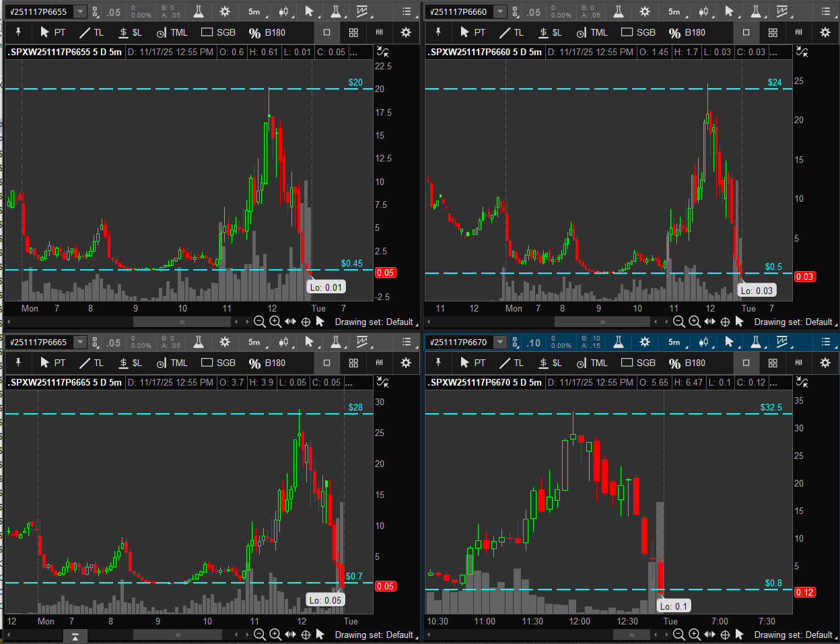Click the PT pointer button in P6665 panel
This screenshot has height=644, width=840.
(x=53, y=363)
